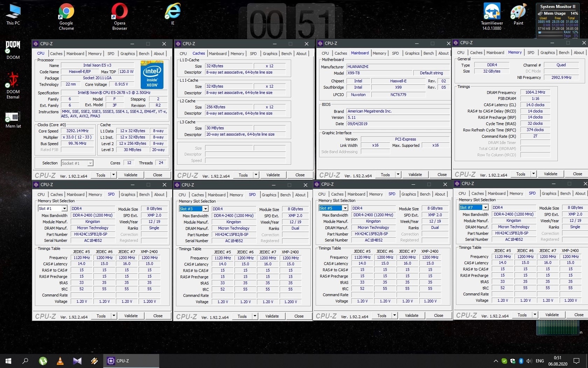The image size is (588, 368).
Task: Expand Tools arrow in the Slot #3 window
Action: click(x=255, y=316)
